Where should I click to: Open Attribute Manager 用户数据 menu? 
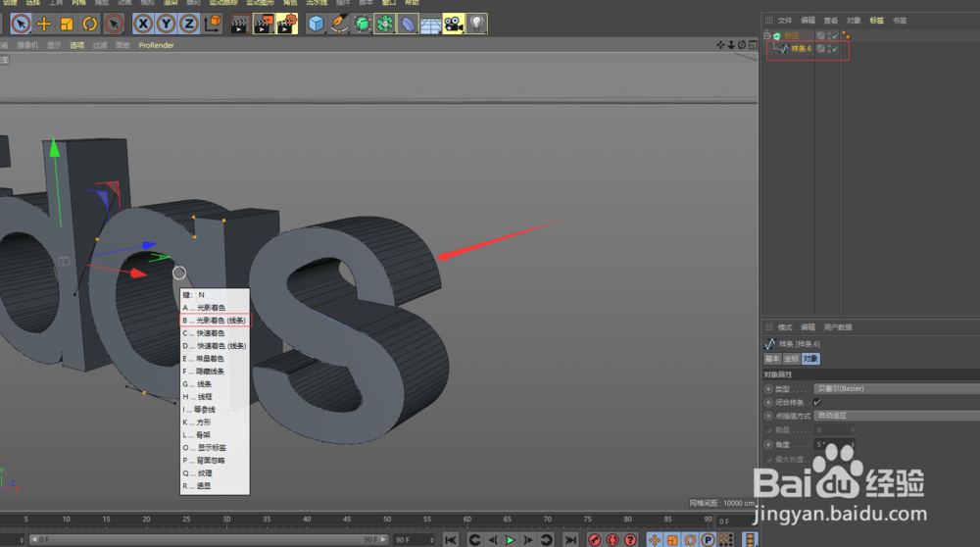[x=838, y=327]
